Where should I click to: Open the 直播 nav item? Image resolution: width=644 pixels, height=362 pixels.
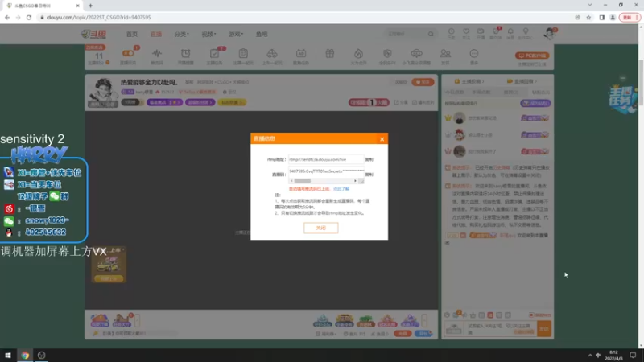point(156,34)
